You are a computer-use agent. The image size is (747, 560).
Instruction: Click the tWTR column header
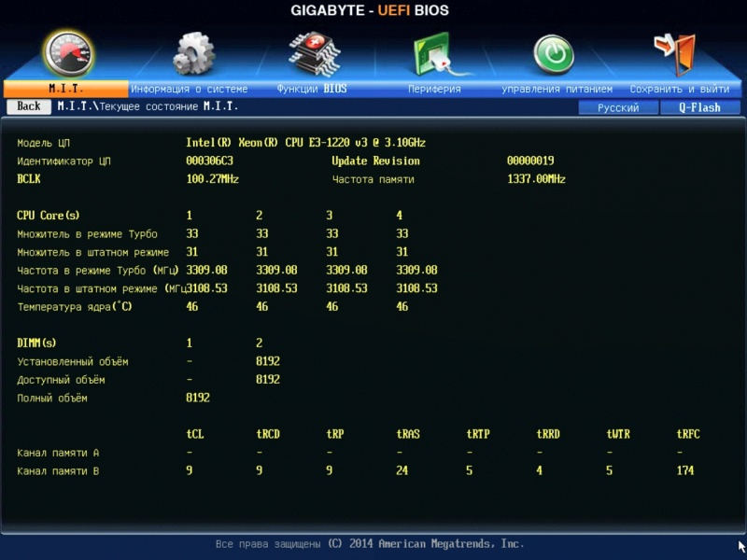pos(618,434)
